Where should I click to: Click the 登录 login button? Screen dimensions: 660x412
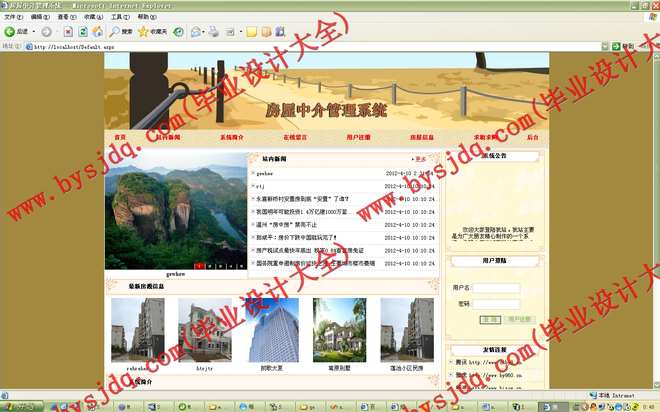click(x=490, y=319)
